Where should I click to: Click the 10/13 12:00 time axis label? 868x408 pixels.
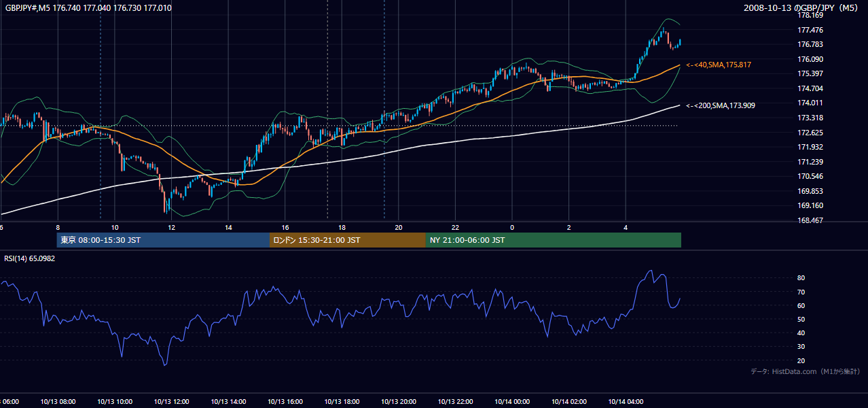(171, 402)
